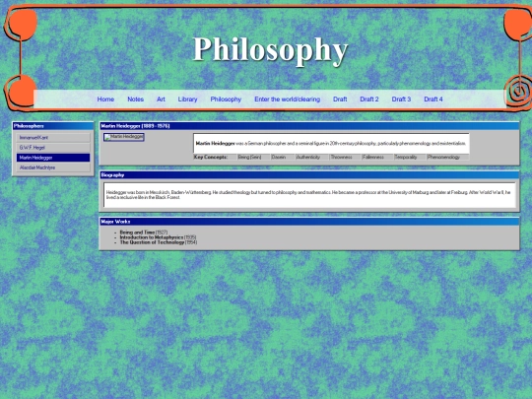Click the Thrownness concept cell
The image size is (532, 399).
pos(346,157)
